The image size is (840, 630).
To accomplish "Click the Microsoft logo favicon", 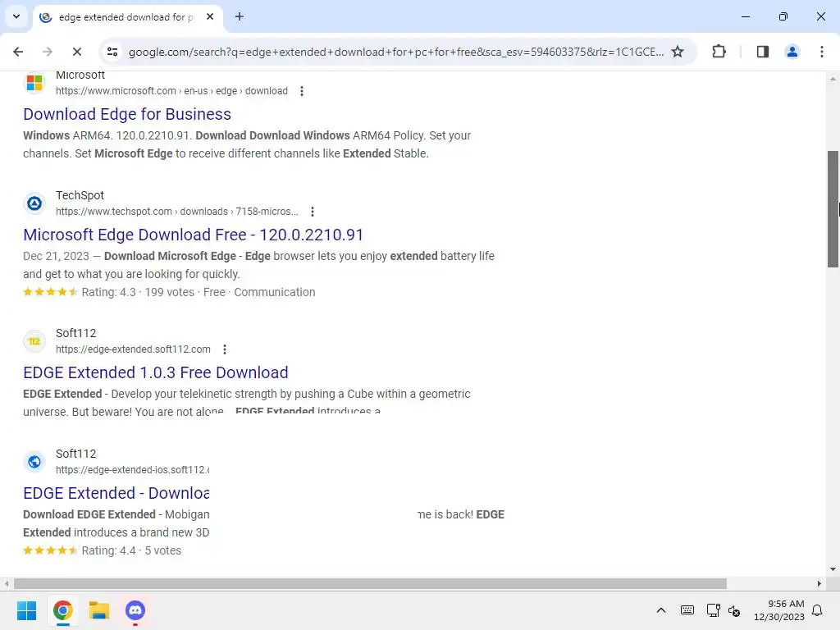I will click(34, 83).
